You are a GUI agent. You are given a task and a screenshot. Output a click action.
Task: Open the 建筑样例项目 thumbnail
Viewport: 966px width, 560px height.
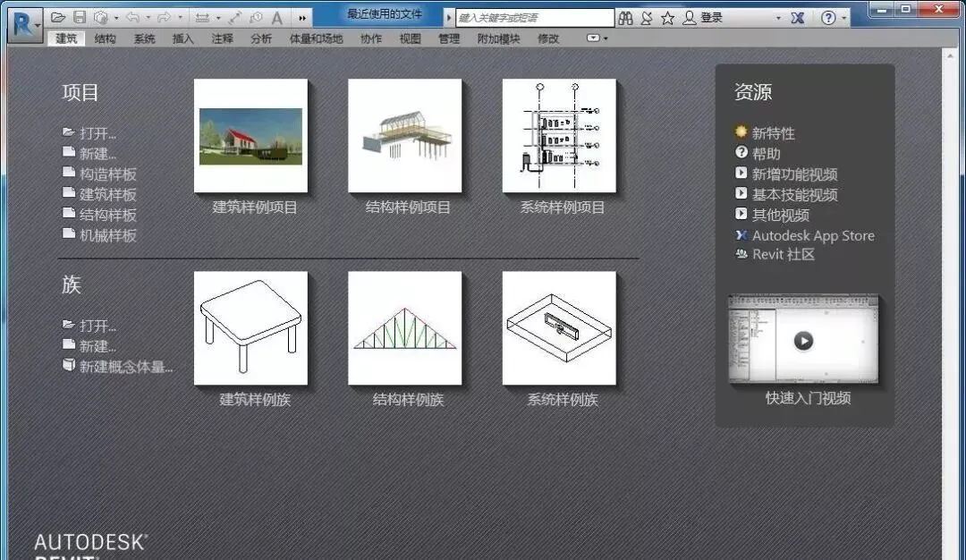[250, 136]
